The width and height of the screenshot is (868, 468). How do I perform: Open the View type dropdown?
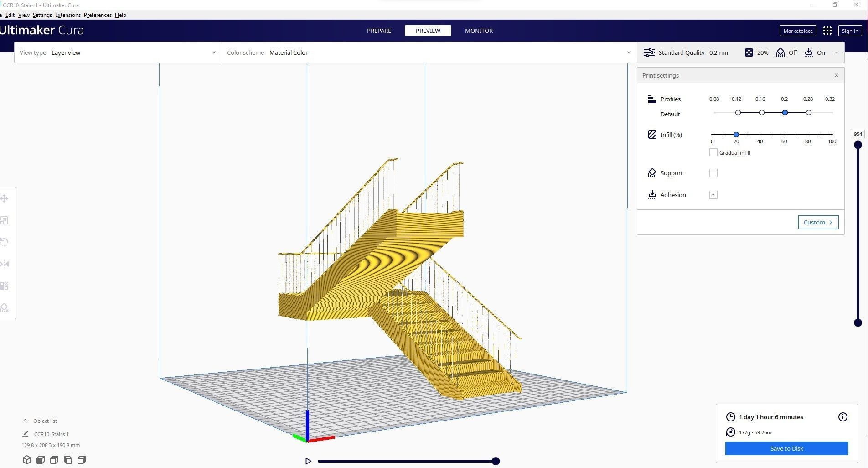coord(118,52)
